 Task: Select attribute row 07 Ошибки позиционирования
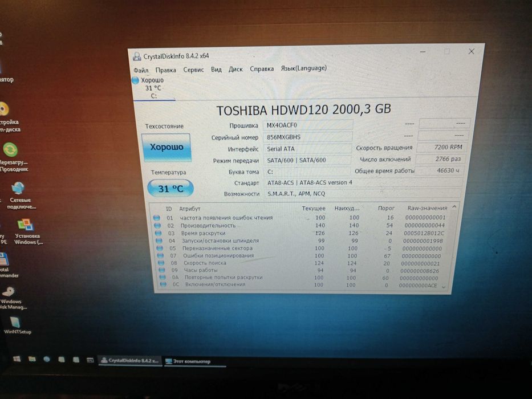click(x=300, y=256)
